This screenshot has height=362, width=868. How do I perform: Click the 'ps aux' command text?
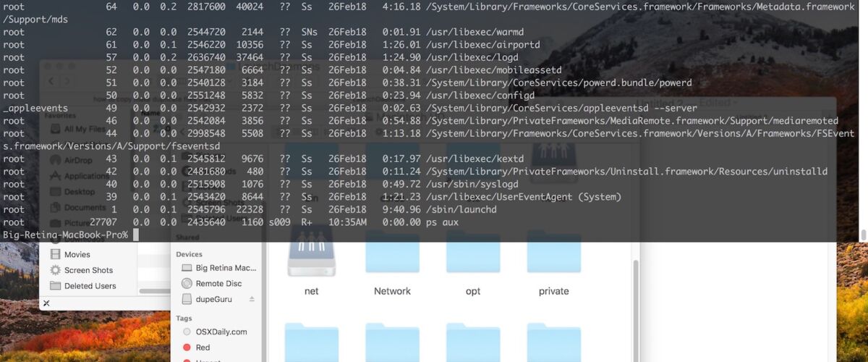(x=442, y=222)
